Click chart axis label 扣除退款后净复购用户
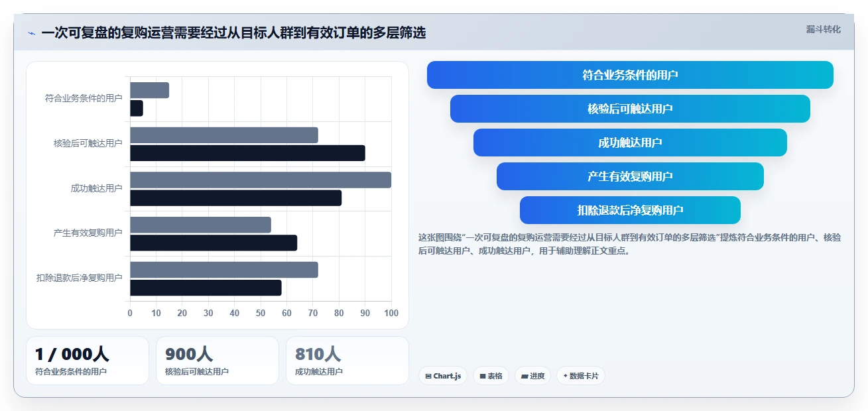 click(79, 278)
